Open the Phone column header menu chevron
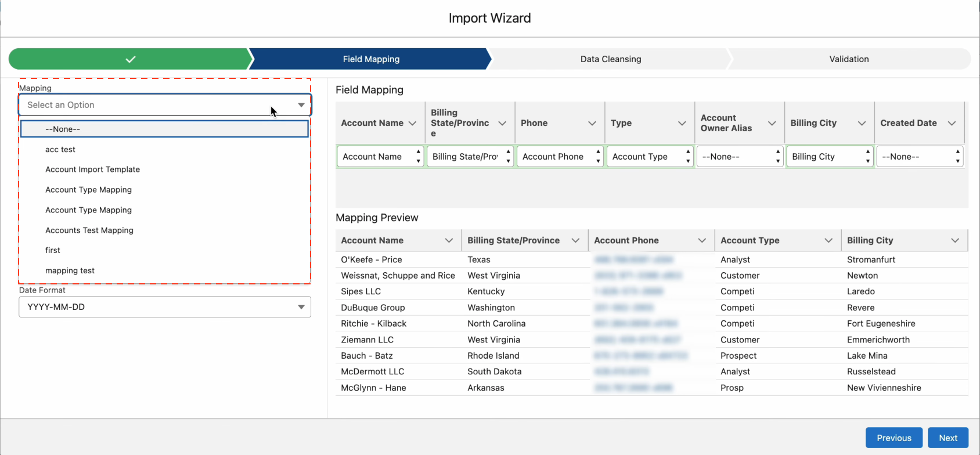Screen dimensions: 980x455 tap(592, 123)
